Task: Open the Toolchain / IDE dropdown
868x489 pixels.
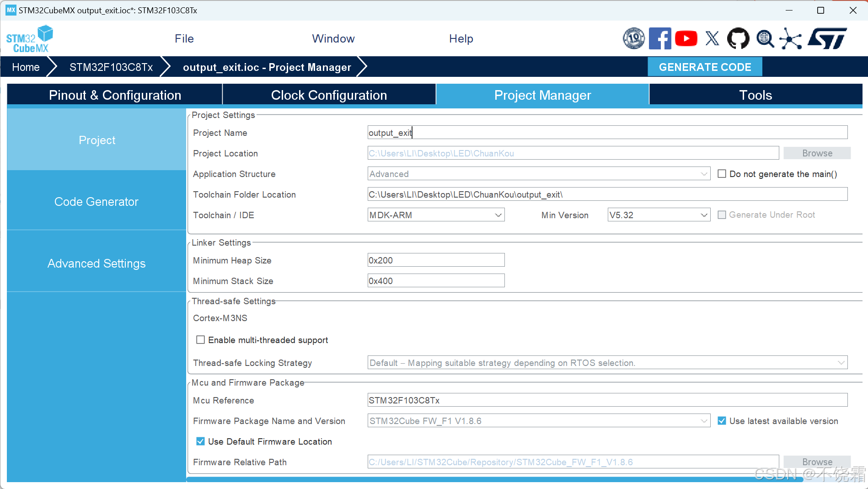Action: [x=436, y=215]
